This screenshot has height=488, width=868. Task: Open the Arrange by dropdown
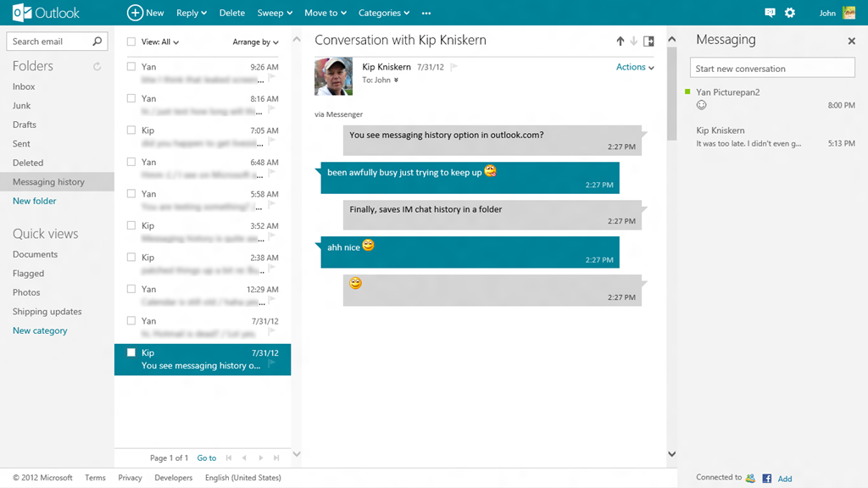[255, 42]
